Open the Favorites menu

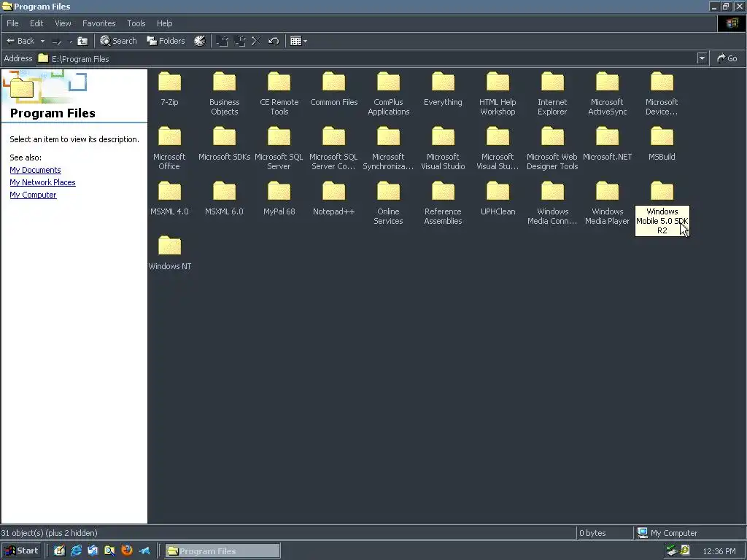tap(99, 23)
